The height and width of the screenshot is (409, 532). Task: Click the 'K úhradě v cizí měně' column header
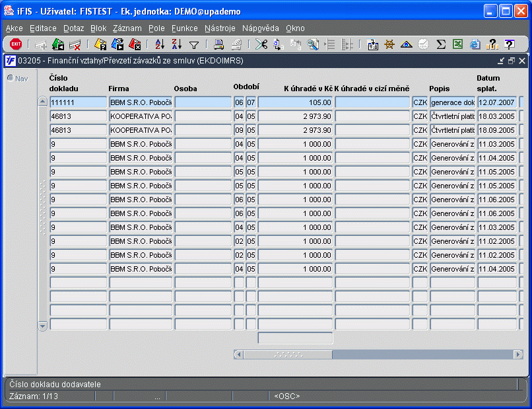(372, 89)
